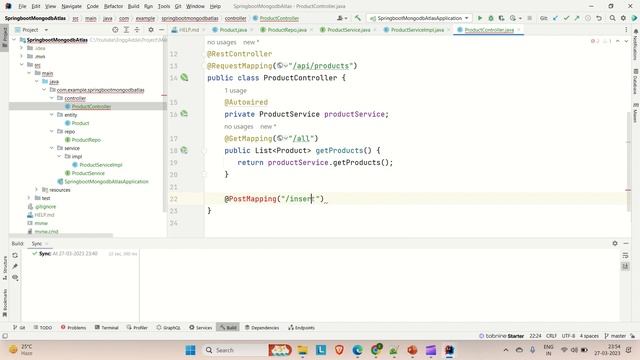This screenshot has height=360, width=640.
Task: Commit changes with the Git checkmark icon
Action: pyautogui.click(x=566, y=18)
